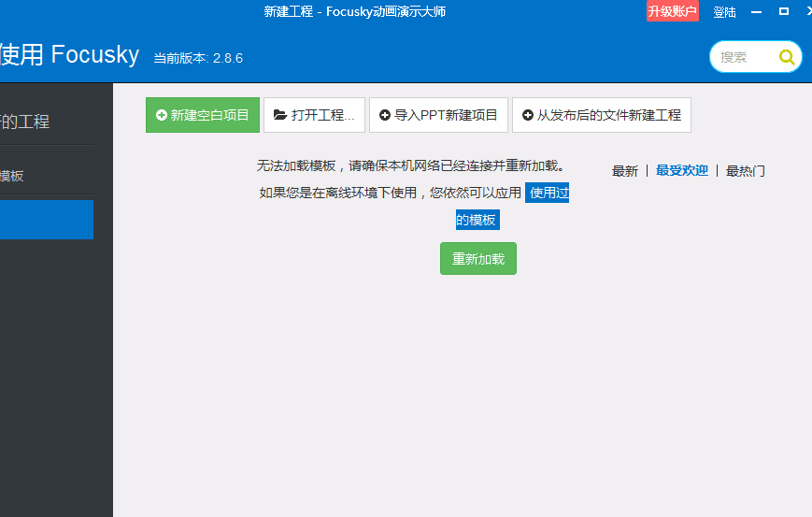The height and width of the screenshot is (517, 812).
Task: Click the 无法加载模板 error message
Action: pyautogui.click(x=410, y=165)
